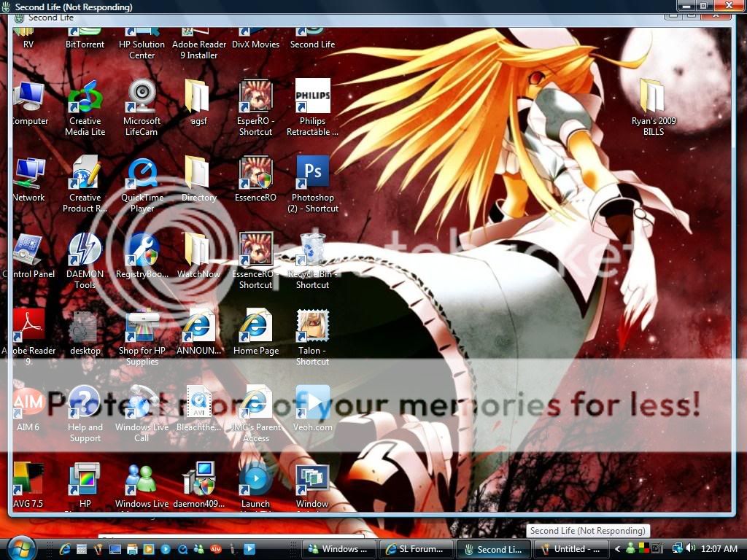Select the Talon - Shortcut icon
The width and height of the screenshot is (747, 560).
[x=312, y=338]
